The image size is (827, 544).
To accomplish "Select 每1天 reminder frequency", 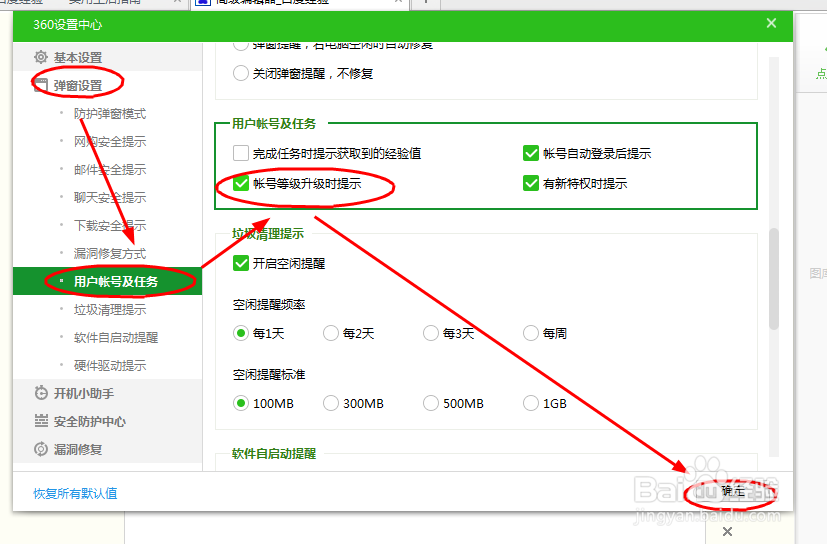I will click(x=241, y=333).
